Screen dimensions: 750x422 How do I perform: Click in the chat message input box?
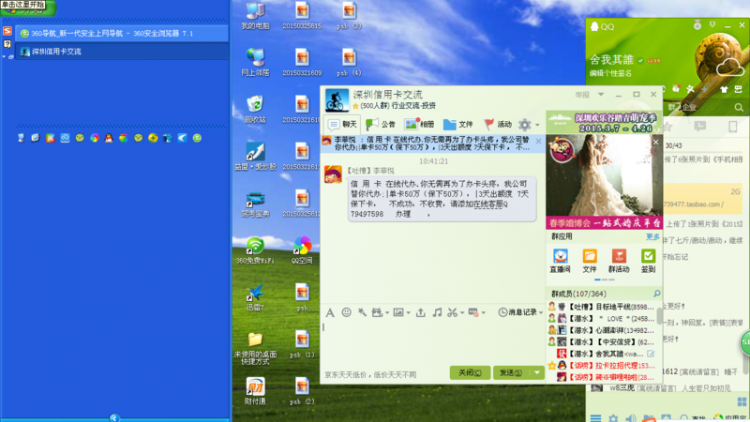(433, 342)
